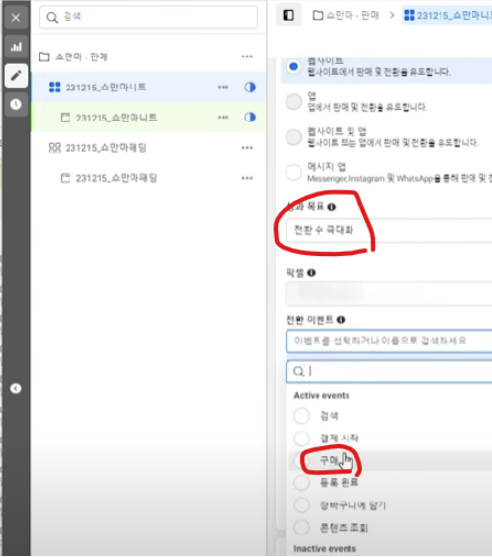Open three-dot menu for 231215_쇼만마니트 ad
Viewport: 492px width, 557px height.
[223, 117]
